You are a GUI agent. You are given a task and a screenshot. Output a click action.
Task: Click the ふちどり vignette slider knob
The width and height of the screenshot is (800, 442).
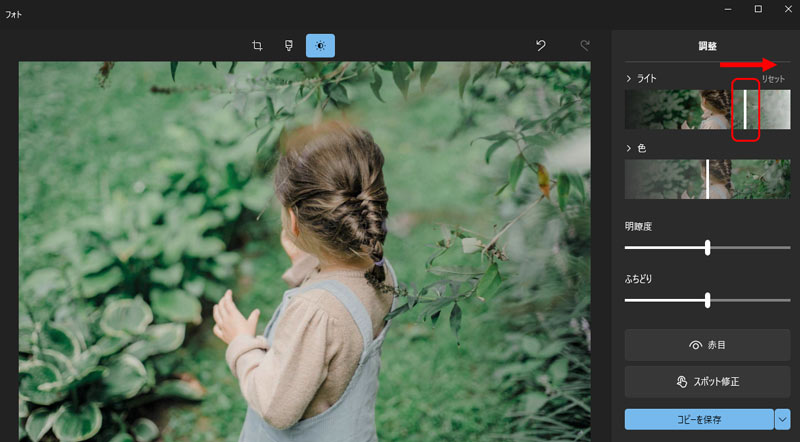[x=707, y=299]
